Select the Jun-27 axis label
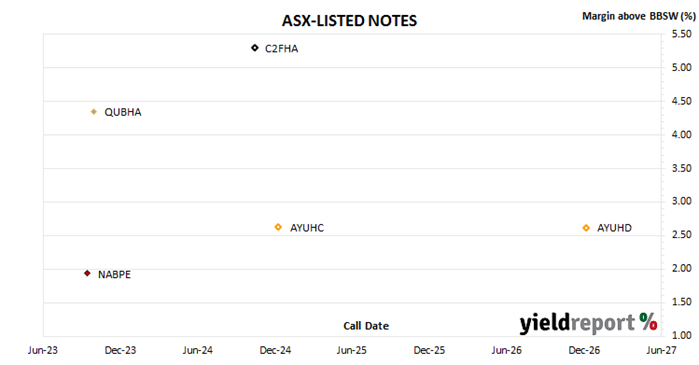This screenshot has width=699, height=365. pyautogui.click(x=662, y=350)
